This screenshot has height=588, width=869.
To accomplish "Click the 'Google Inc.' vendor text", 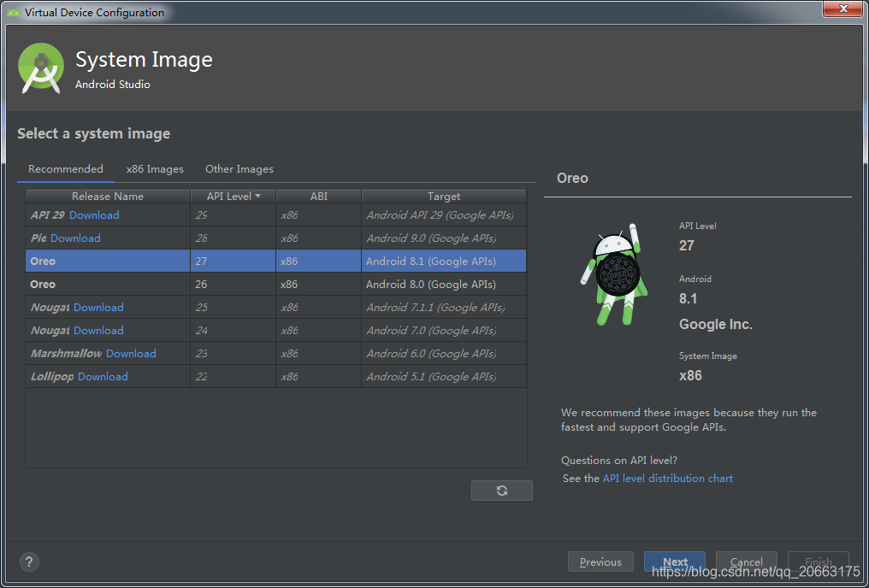I will [x=716, y=325].
